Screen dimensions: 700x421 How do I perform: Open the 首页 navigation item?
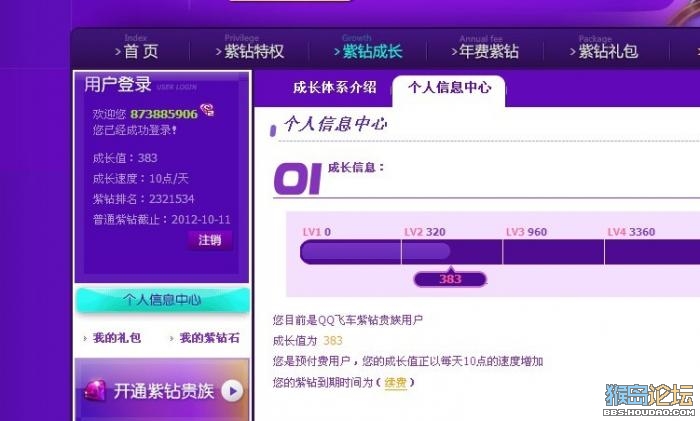137,48
